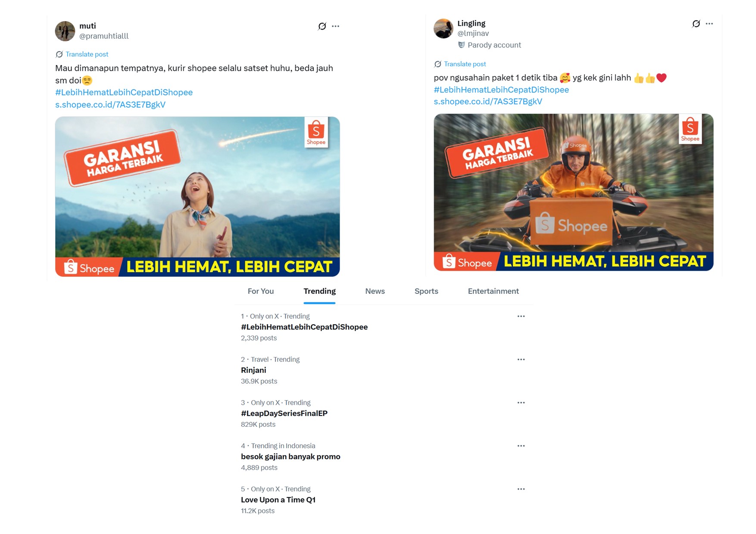Click Translate post on Lingling's tweet
Viewport: 756px width, 534px height.
tap(465, 64)
